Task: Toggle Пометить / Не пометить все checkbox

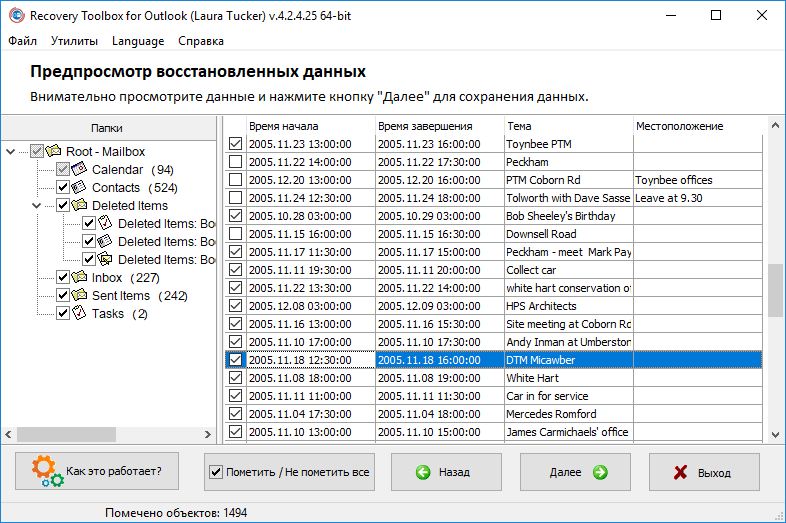Action: [x=216, y=472]
